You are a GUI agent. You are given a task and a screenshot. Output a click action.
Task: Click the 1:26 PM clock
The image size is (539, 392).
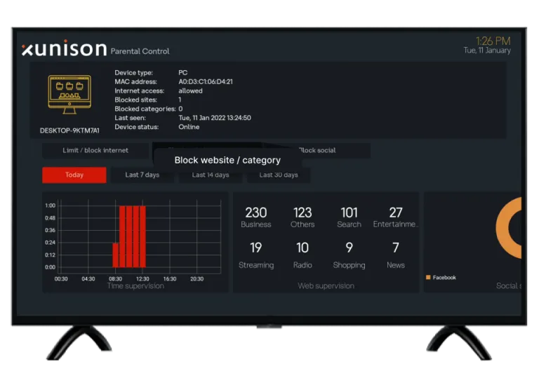[x=493, y=41]
